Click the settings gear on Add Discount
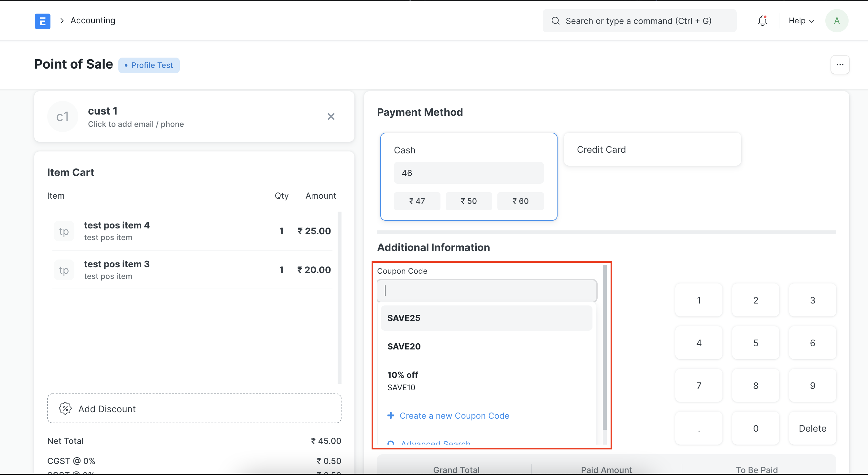This screenshot has height=475, width=868. coord(65,409)
